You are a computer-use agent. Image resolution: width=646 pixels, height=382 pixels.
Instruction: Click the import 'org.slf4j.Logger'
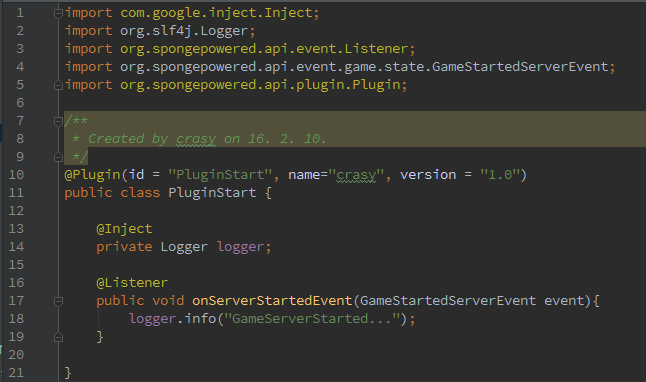point(184,31)
